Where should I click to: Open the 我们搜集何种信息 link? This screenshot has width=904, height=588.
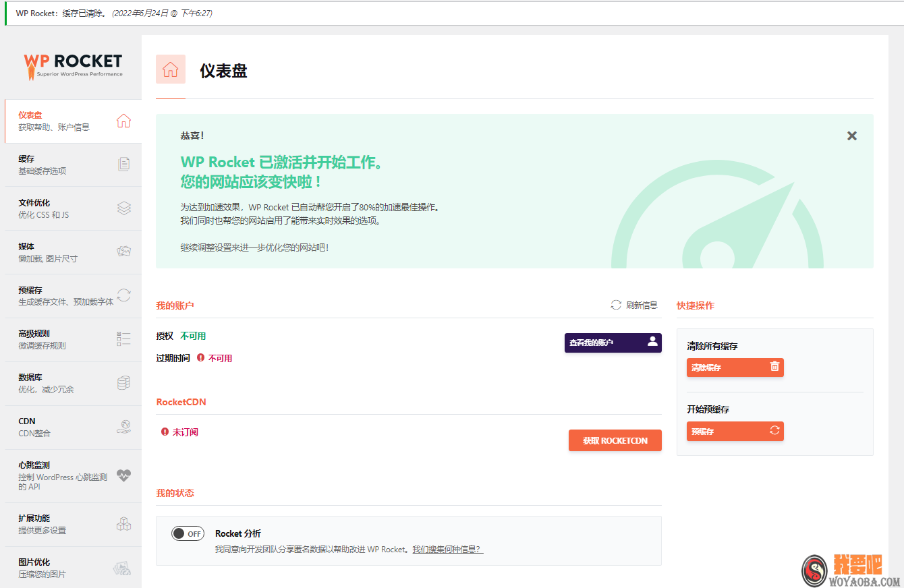click(x=448, y=549)
